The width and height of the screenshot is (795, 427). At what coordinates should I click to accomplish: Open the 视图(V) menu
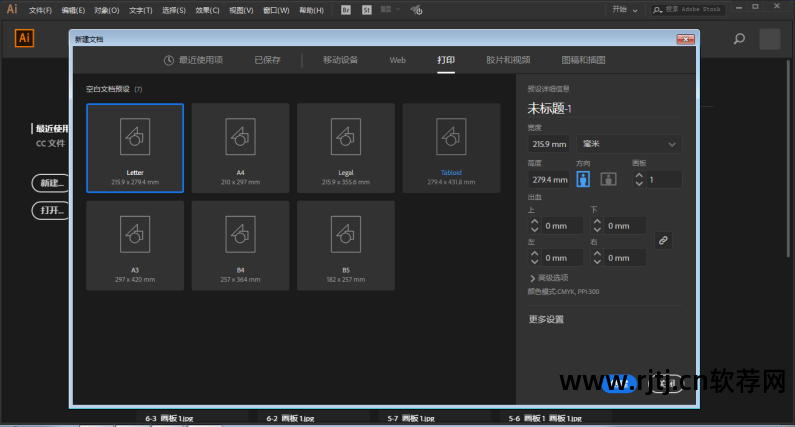[x=241, y=10]
